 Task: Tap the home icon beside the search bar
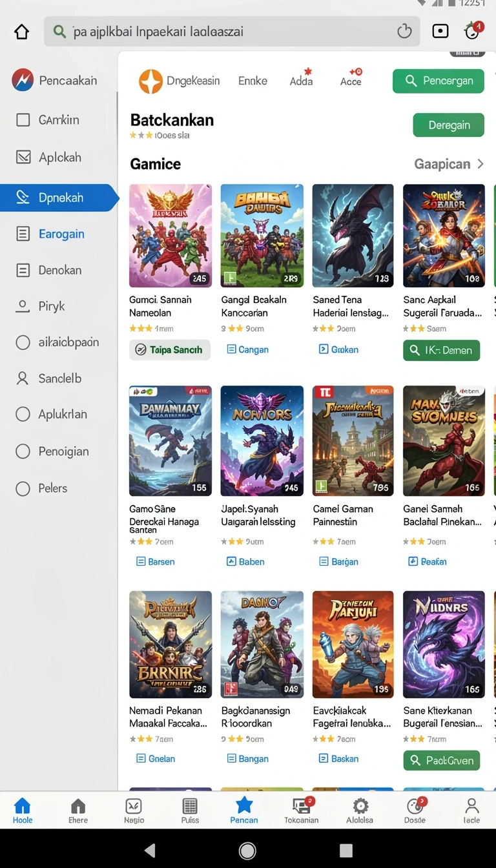point(22,32)
